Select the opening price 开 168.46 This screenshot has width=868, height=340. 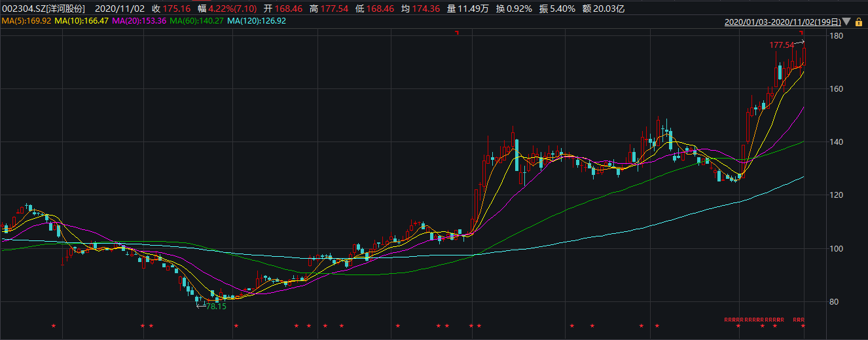click(x=285, y=9)
